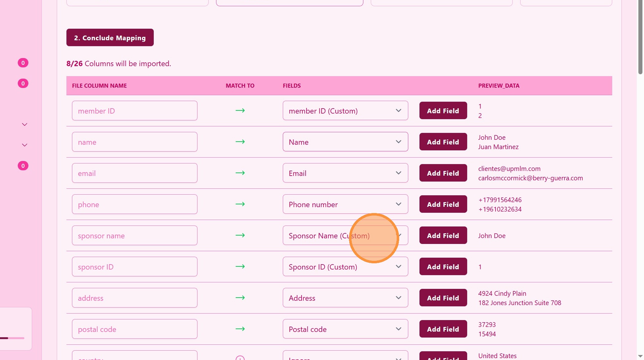Click 2. Conclude Mapping button
644x360 pixels.
(x=110, y=38)
